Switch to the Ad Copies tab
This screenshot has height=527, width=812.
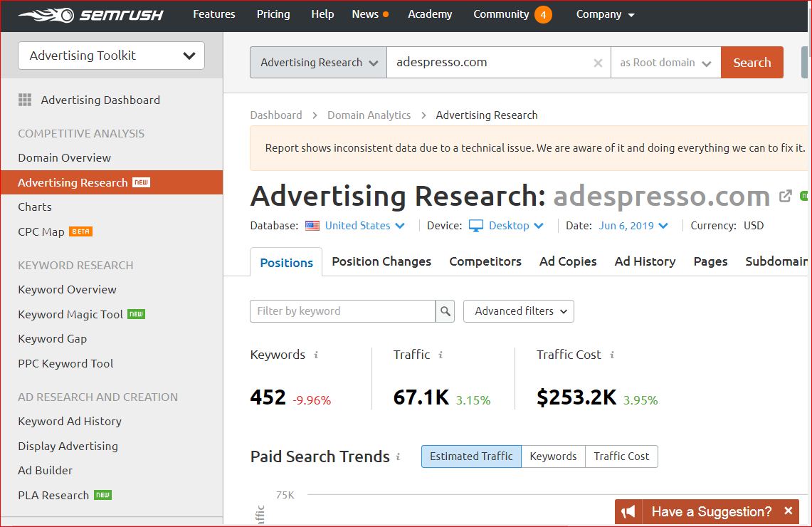[568, 261]
